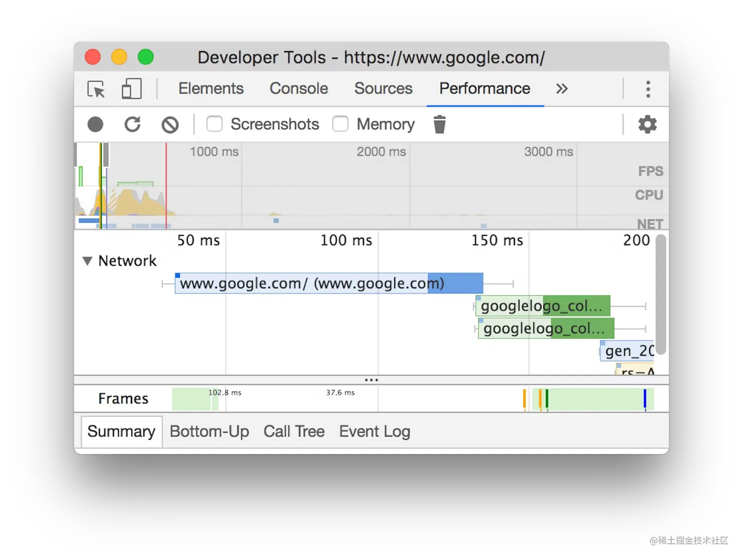Click the 150 ms ruler label
This screenshot has width=743, height=560.
point(497,240)
